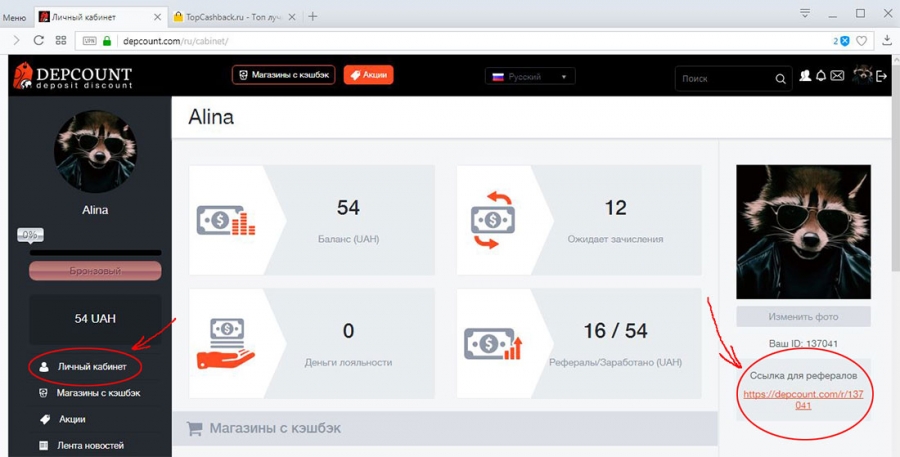
Task: Click the green padlock security icon
Action: click(x=107, y=41)
